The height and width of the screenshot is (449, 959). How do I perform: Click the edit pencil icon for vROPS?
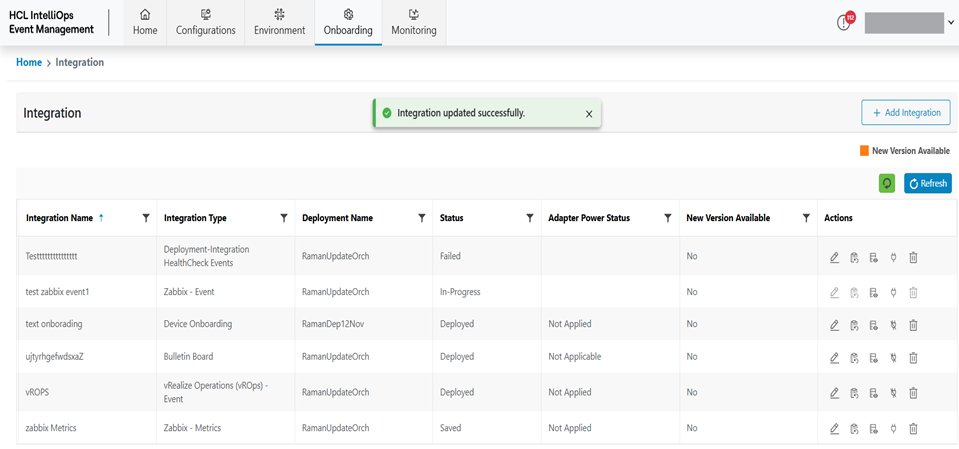pos(834,393)
